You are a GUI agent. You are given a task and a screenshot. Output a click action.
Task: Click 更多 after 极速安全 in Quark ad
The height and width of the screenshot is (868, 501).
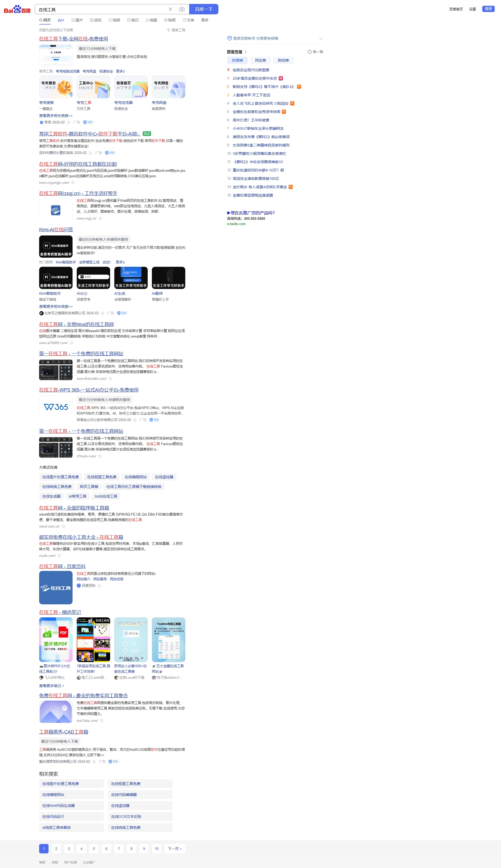(121, 72)
